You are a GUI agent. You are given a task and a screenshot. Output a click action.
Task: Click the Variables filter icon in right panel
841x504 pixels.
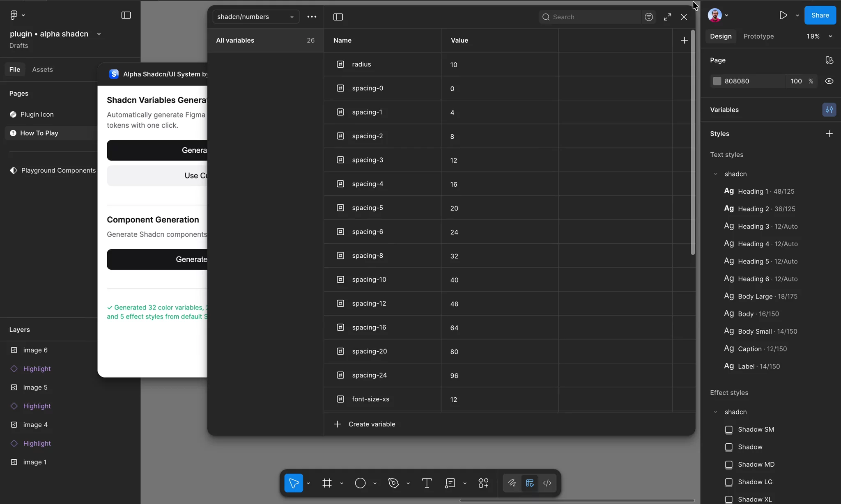pyautogui.click(x=829, y=110)
